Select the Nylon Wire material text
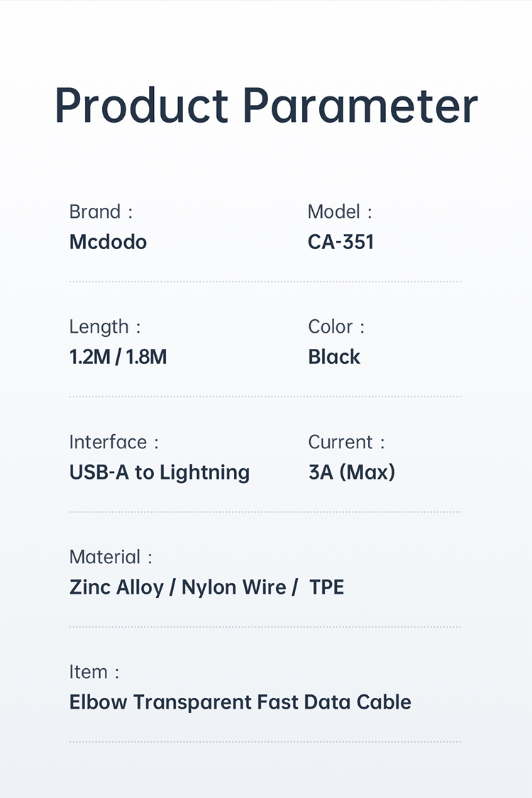 pos(234,587)
